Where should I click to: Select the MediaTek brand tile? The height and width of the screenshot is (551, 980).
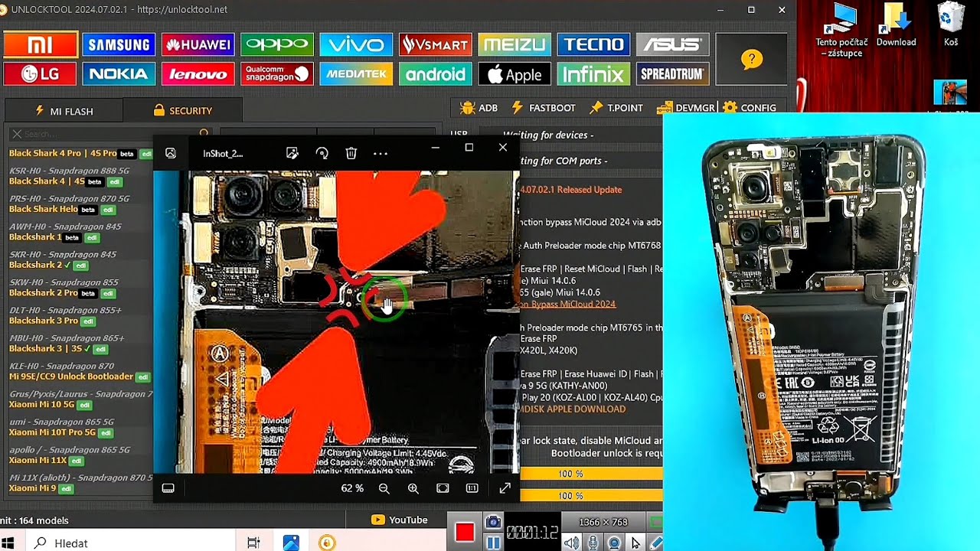(x=356, y=74)
